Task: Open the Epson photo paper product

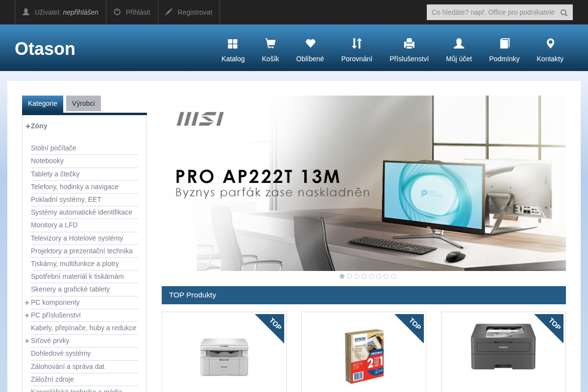Action: click(x=364, y=357)
